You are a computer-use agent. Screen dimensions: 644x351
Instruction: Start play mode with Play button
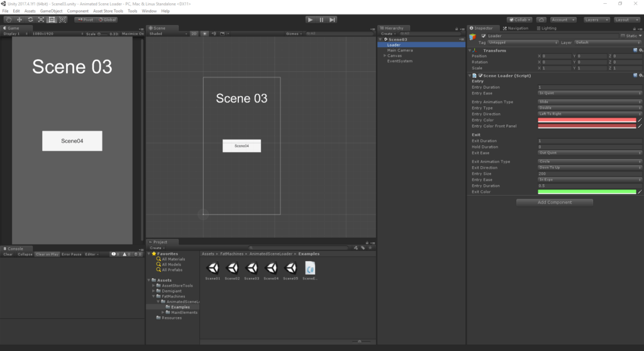[311, 19]
